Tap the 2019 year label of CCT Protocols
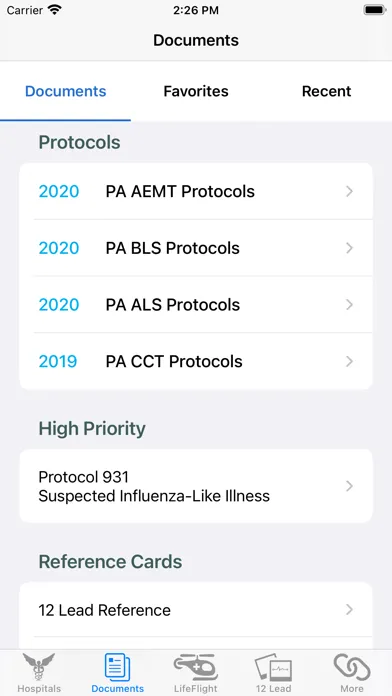Viewport: 392px width, 696px height. 58,361
